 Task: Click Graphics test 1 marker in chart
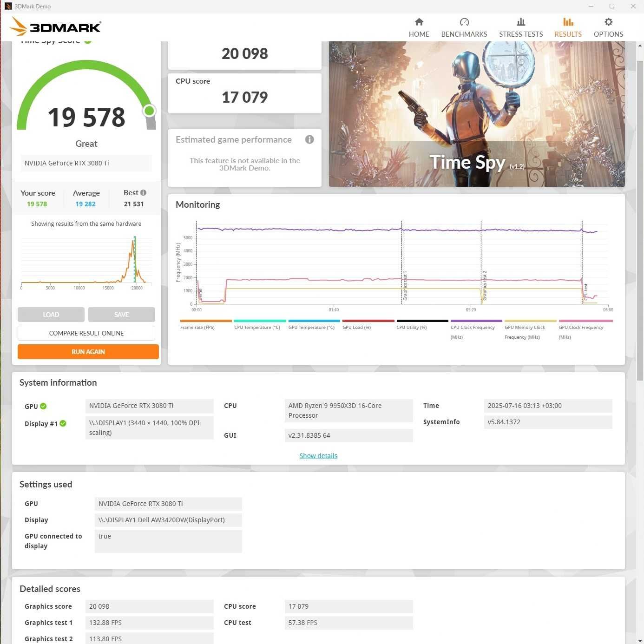pyautogui.click(x=405, y=286)
